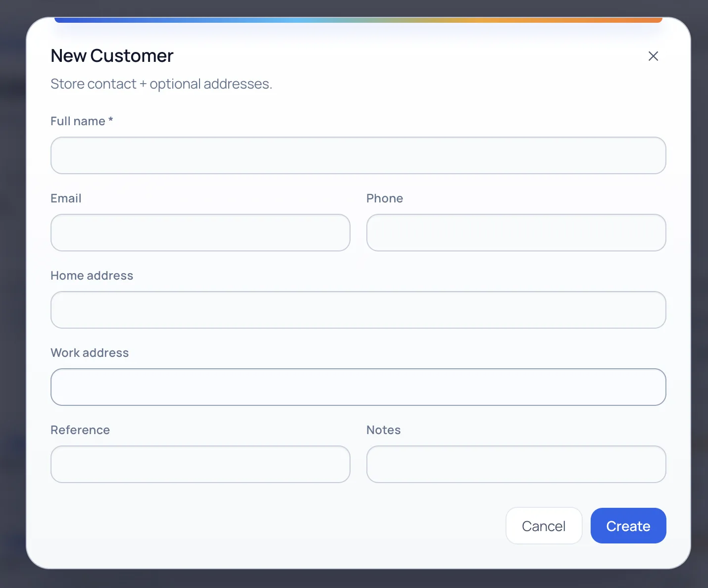Click inside the Notes input

[x=516, y=464]
